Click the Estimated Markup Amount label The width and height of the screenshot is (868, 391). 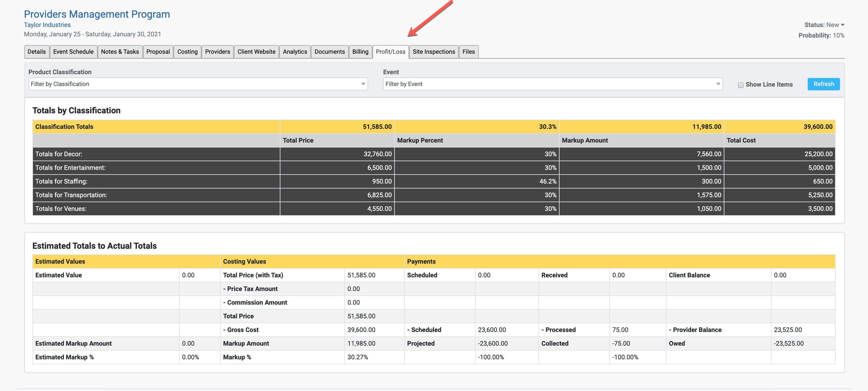(x=73, y=344)
